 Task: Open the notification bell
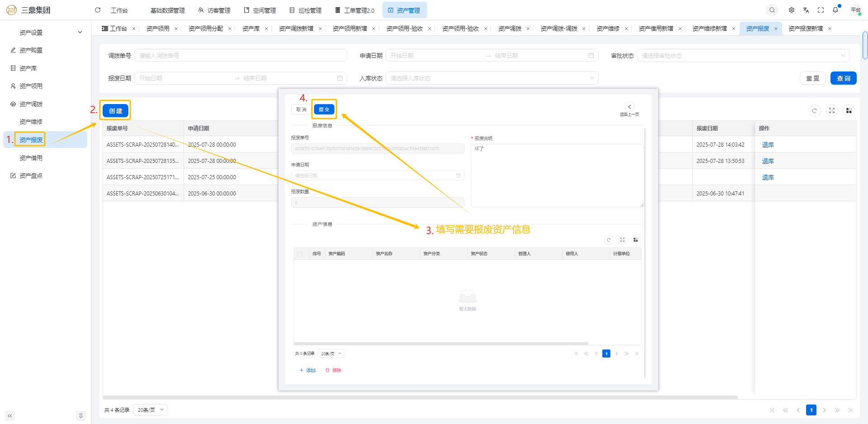coord(835,10)
